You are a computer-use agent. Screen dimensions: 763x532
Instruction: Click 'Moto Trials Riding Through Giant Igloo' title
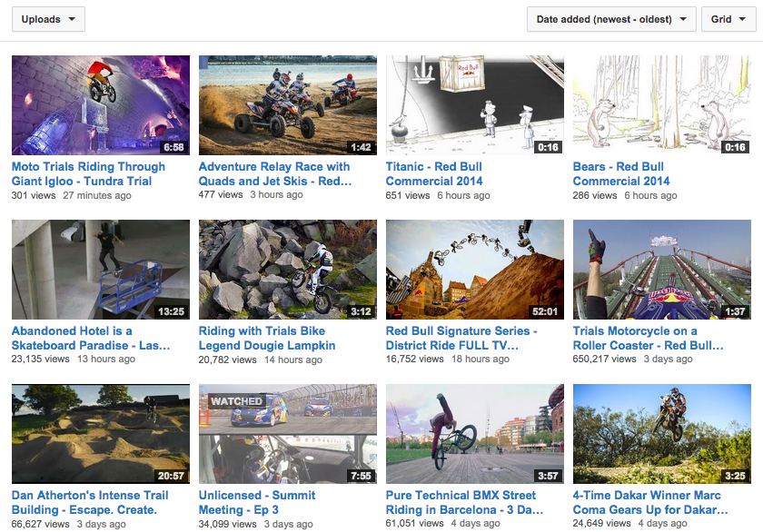[x=89, y=173]
